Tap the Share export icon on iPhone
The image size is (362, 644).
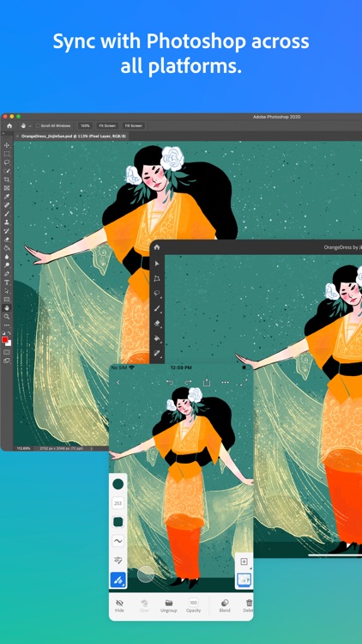click(x=207, y=382)
